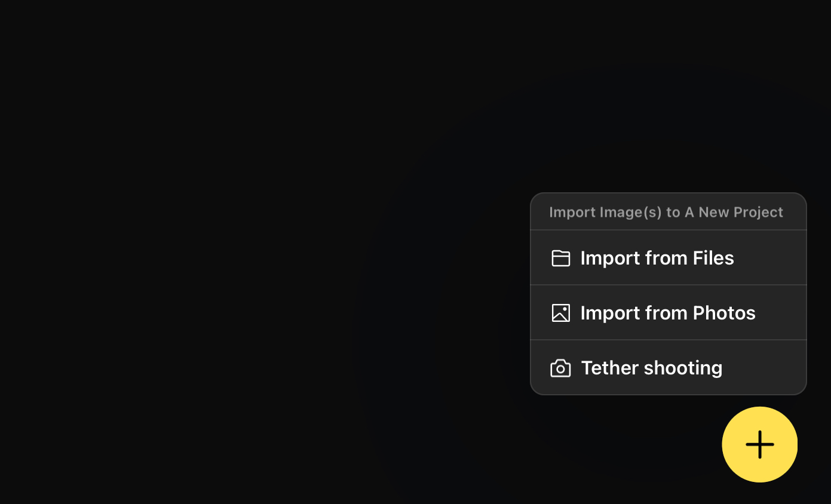Image resolution: width=831 pixels, height=504 pixels.
Task: Collapse the import menu using the plus button
Action: coord(760,444)
